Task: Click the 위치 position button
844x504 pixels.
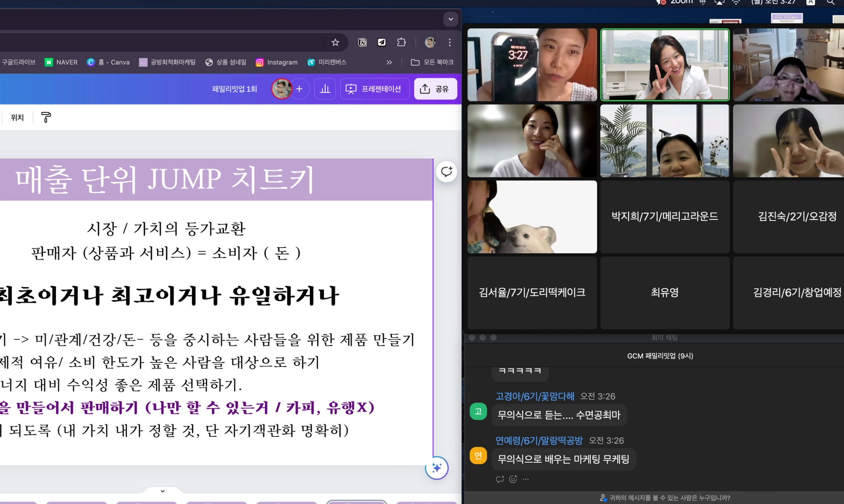Action: click(17, 118)
